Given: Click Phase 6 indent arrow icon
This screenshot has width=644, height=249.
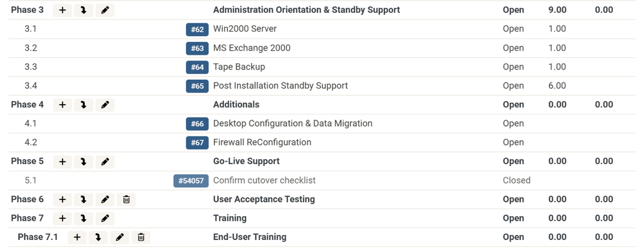Looking at the screenshot, I should pos(84,199).
